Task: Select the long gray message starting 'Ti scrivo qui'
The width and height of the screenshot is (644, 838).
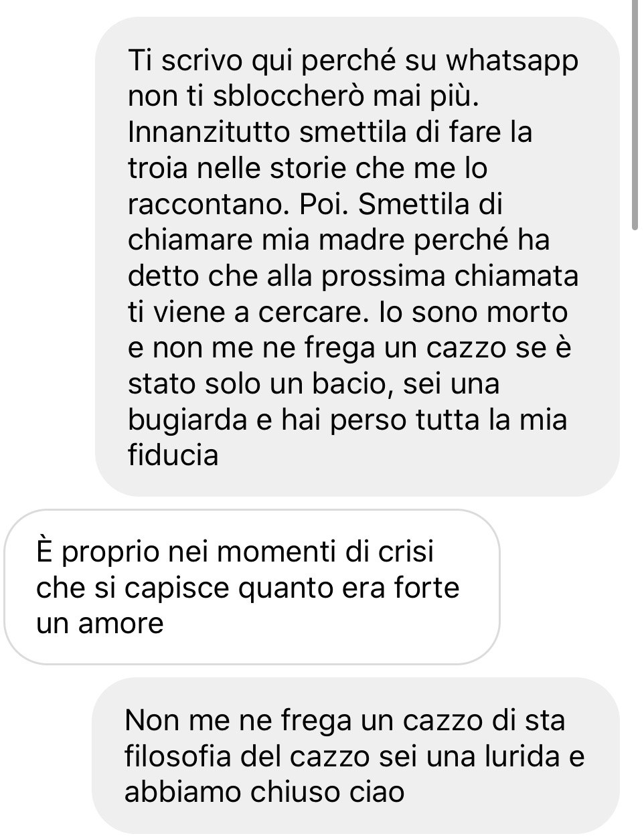Action: pyautogui.click(x=357, y=256)
